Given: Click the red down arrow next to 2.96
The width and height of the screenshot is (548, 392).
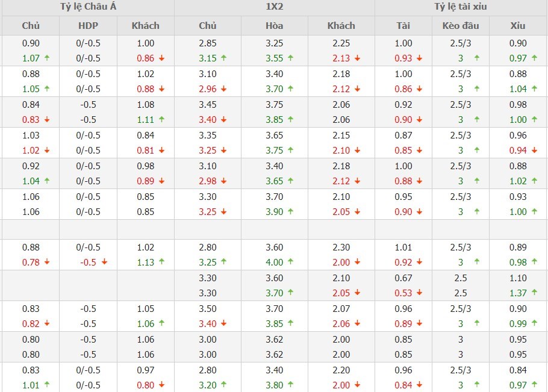Looking at the screenshot, I should (x=223, y=89).
